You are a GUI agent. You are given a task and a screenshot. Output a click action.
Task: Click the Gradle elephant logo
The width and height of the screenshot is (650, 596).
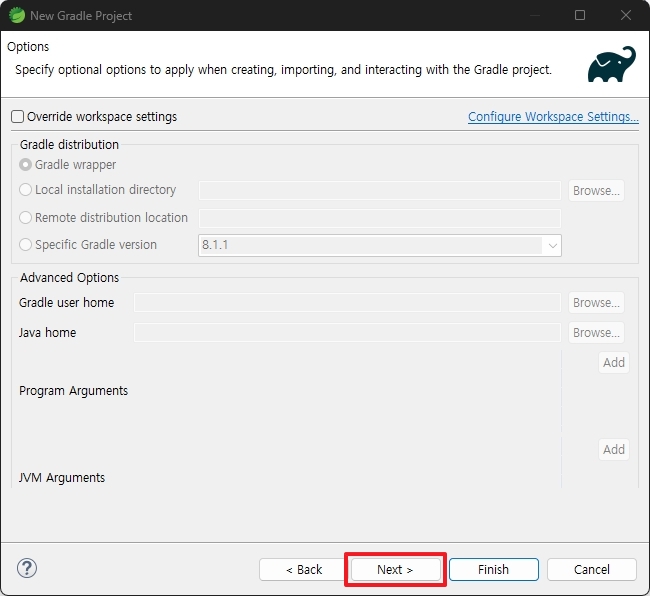(611, 64)
